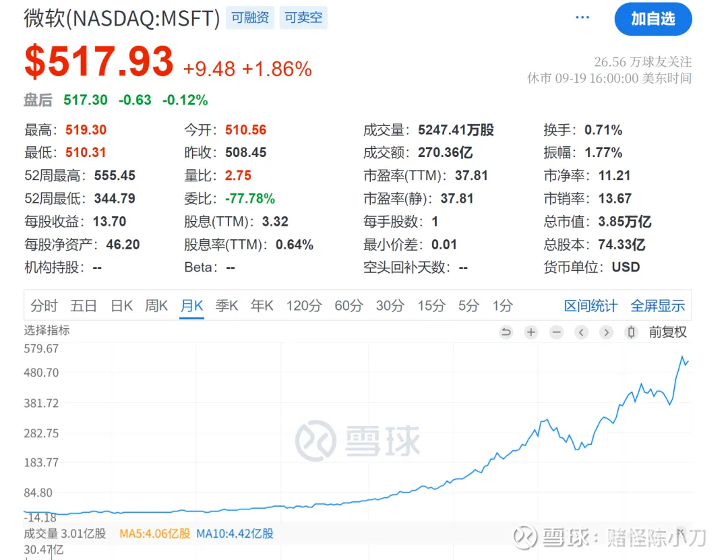Select the 日K chart tab
This screenshot has width=728, height=560.
tap(121, 305)
